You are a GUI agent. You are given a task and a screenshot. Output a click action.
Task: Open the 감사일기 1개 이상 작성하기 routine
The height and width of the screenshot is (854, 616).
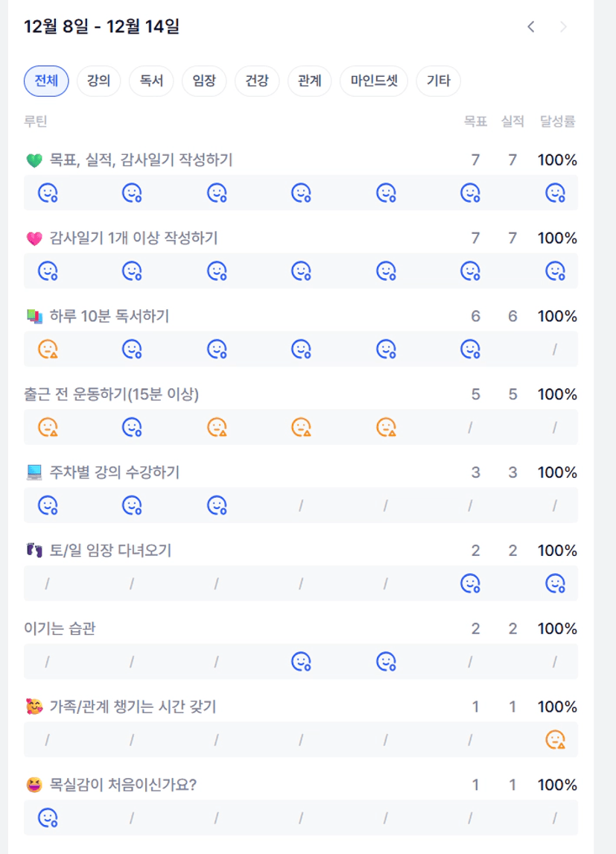[x=133, y=238]
